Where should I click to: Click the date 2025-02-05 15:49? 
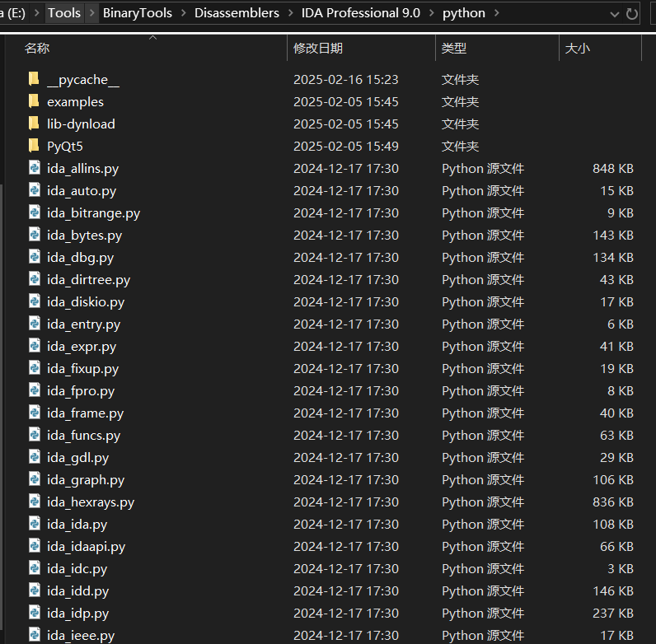(345, 147)
